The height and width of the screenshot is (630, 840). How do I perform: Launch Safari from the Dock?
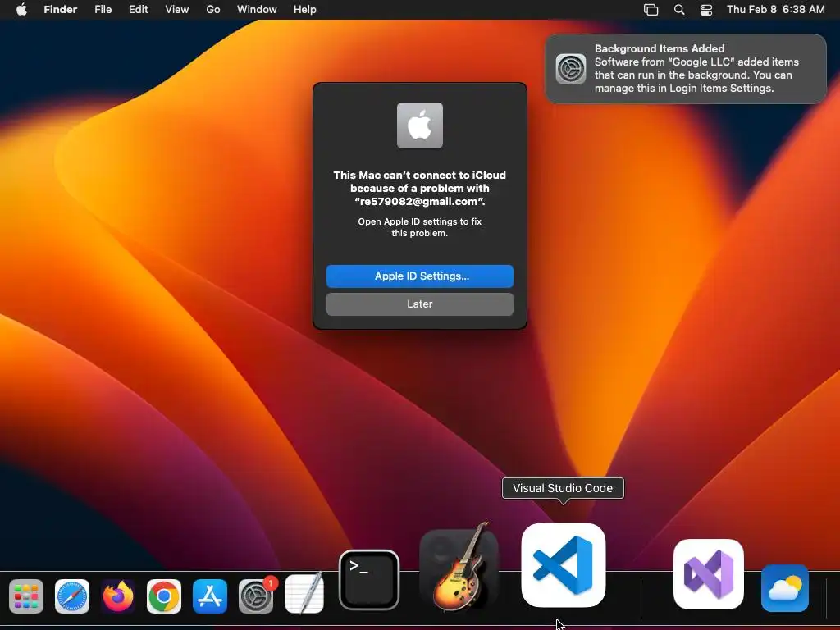pyautogui.click(x=72, y=596)
